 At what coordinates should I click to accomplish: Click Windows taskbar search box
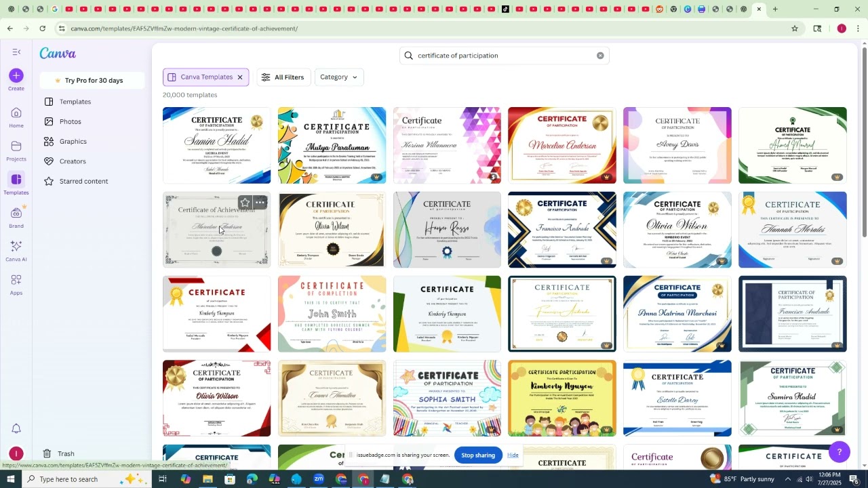click(87, 479)
